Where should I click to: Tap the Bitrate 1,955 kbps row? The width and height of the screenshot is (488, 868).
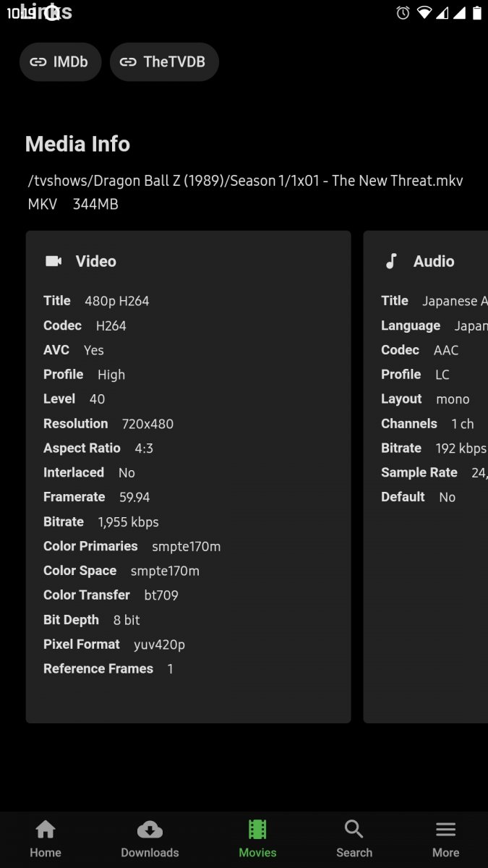(x=101, y=522)
